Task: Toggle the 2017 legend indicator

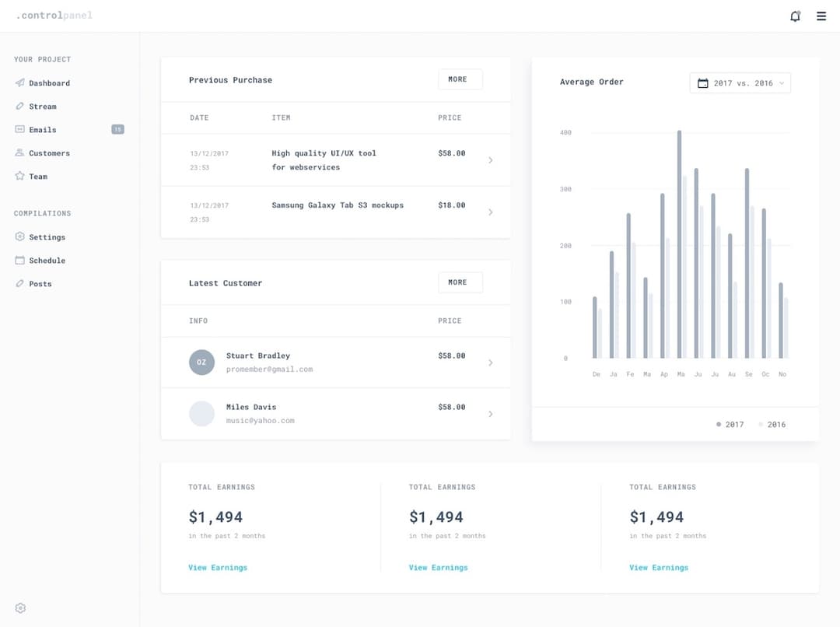Action: tap(717, 424)
